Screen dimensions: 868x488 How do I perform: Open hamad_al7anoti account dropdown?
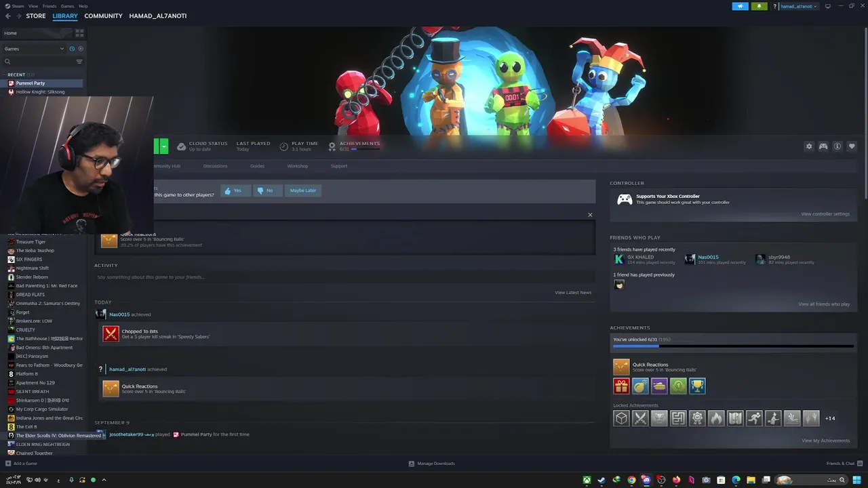tap(799, 6)
